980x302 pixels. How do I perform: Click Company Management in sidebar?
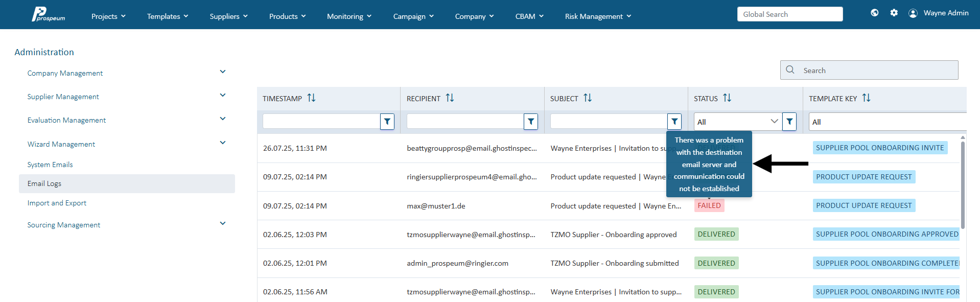pyautogui.click(x=65, y=73)
